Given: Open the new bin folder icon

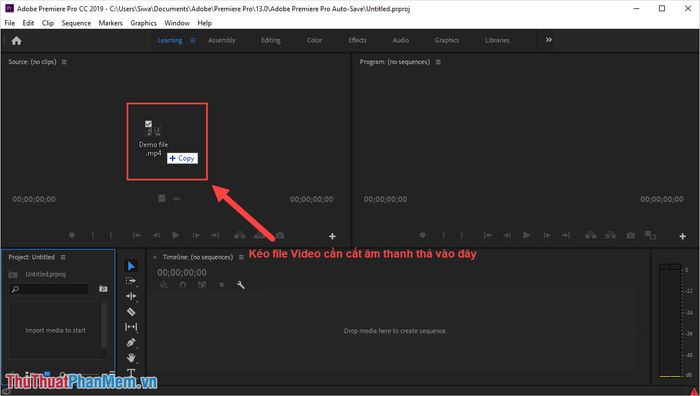Looking at the screenshot, I should point(103,289).
